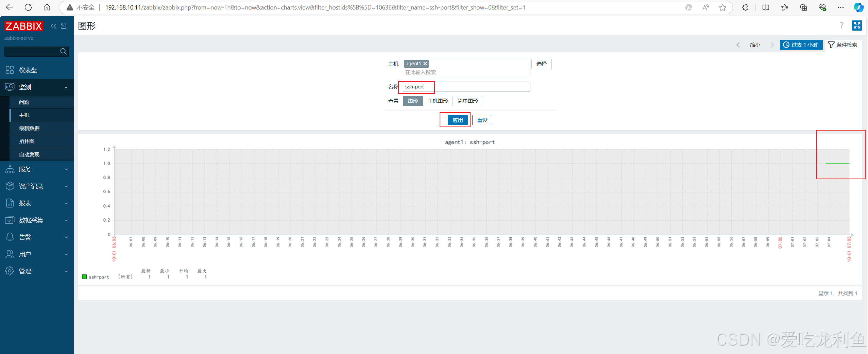Click the 选择 host select button
Screen dimensions: 868x354
pos(541,64)
